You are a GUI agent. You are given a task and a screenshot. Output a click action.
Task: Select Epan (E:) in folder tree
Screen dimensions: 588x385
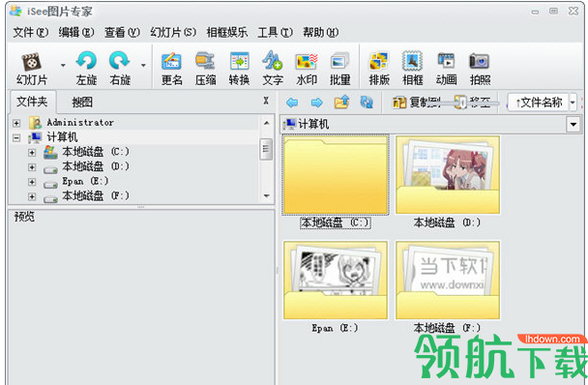click(85, 181)
